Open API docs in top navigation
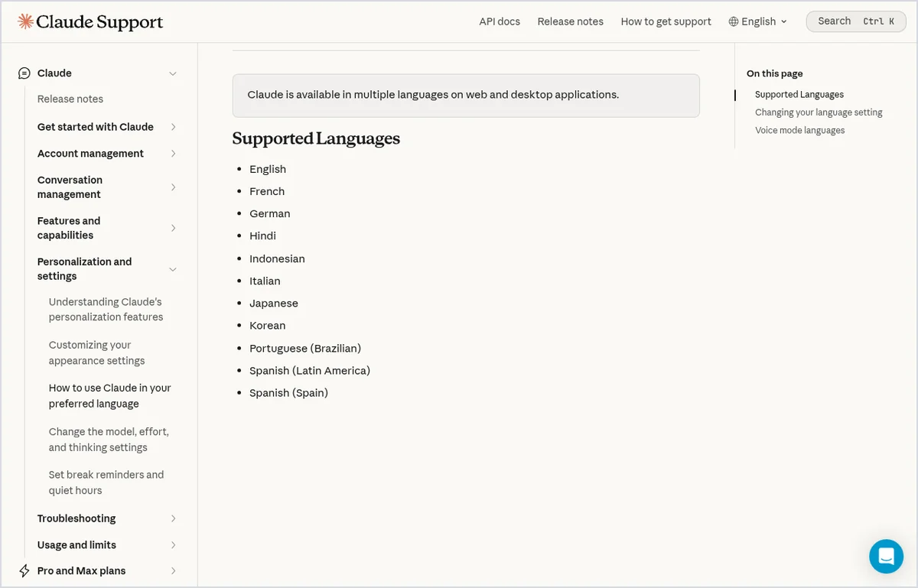This screenshot has height=588, width=918. [500, 21]
